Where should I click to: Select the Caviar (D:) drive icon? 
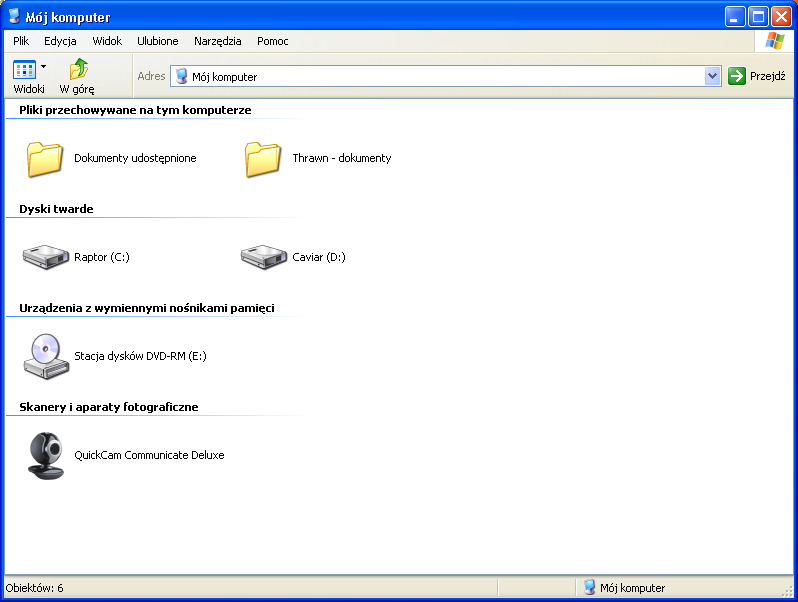click(x=264, y=257)
